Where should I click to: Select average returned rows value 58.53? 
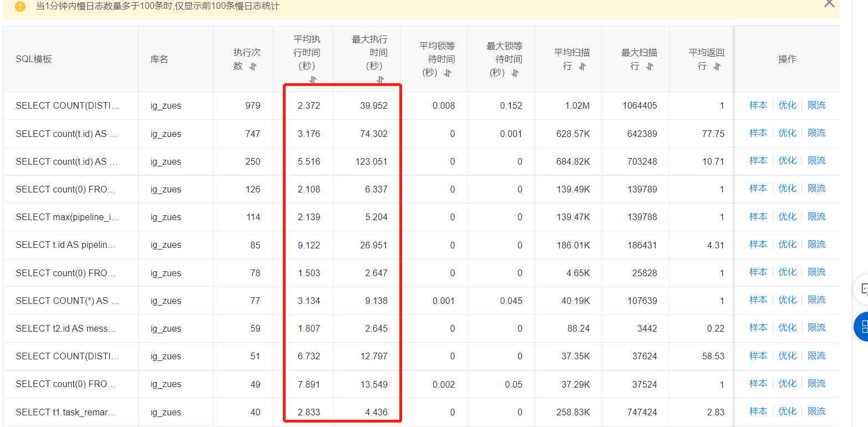713,356
